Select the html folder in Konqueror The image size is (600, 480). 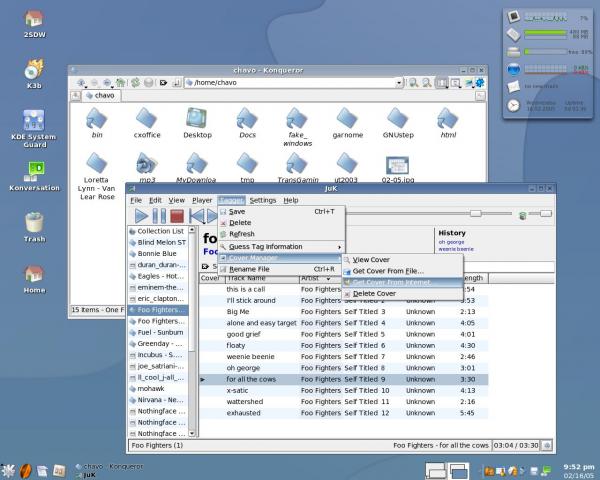(448, 122)
